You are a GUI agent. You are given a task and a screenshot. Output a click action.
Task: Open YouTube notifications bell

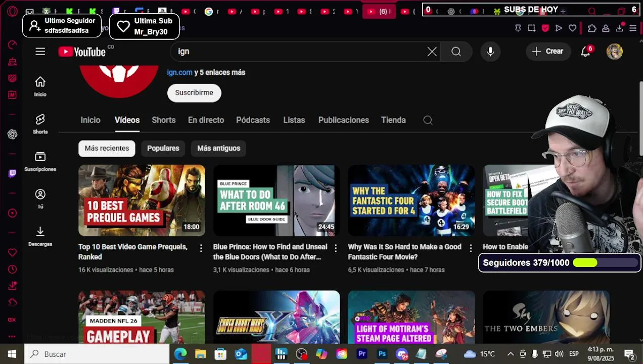586,51
